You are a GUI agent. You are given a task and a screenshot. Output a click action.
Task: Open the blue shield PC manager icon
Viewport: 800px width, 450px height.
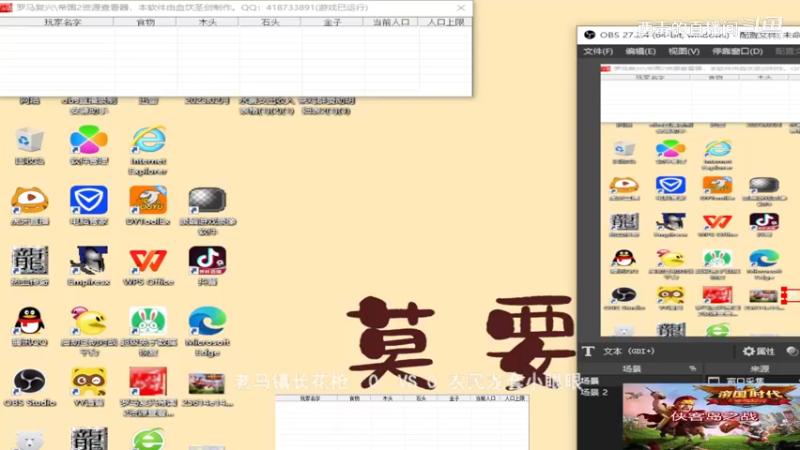(89, 206)
